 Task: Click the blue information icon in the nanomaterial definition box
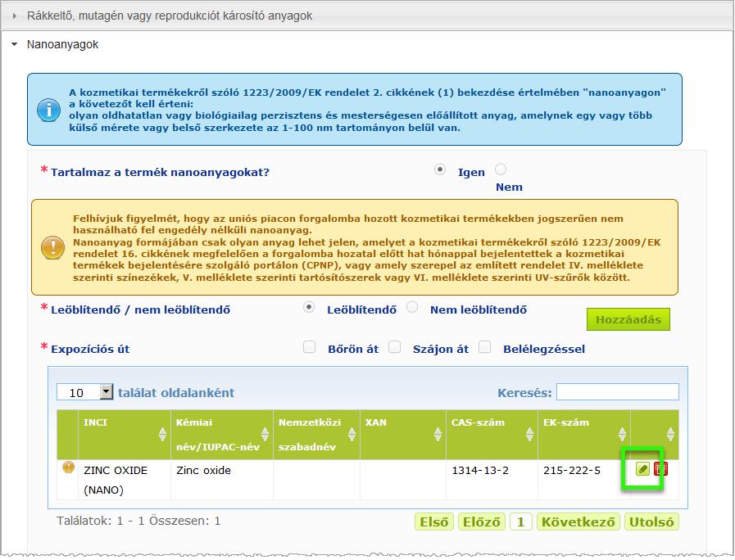[48, 111]
